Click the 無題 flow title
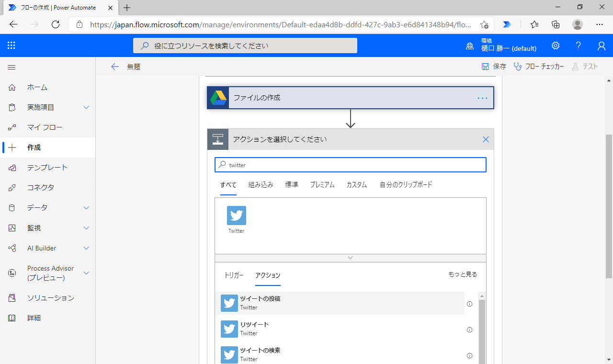The width and height of the screenshot is (613, 364). [134, 67]
